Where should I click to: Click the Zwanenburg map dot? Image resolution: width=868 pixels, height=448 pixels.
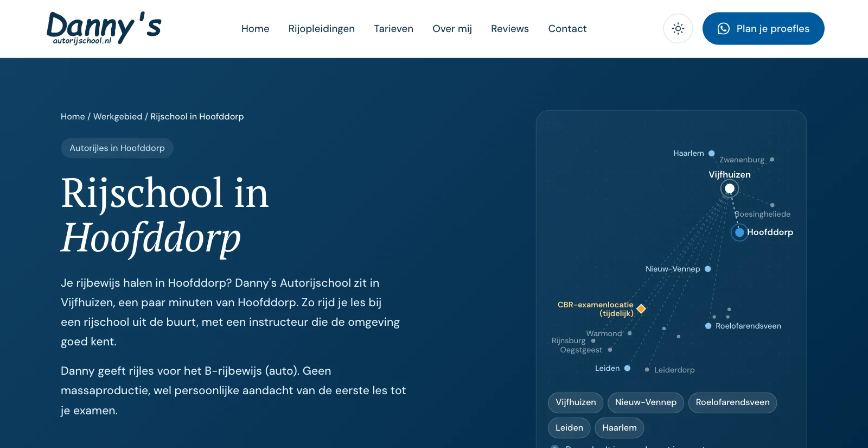pos(772,160)
